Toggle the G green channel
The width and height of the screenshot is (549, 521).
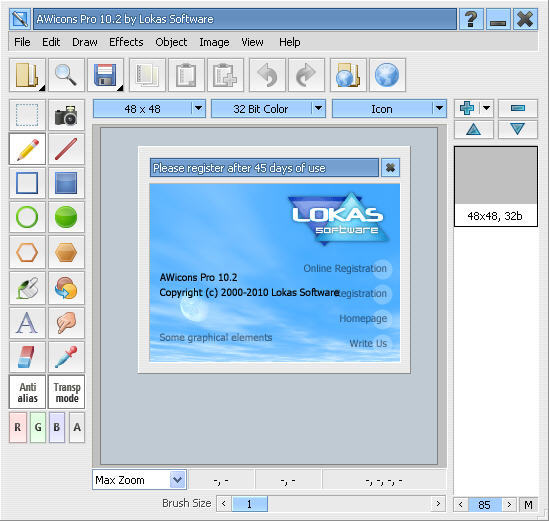(38, 427)
